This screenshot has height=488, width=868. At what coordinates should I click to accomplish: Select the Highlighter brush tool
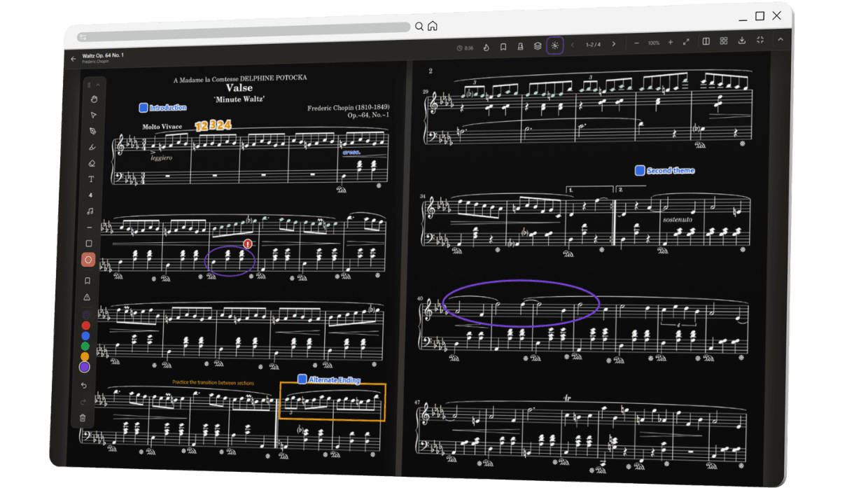[x=92, y=148]
